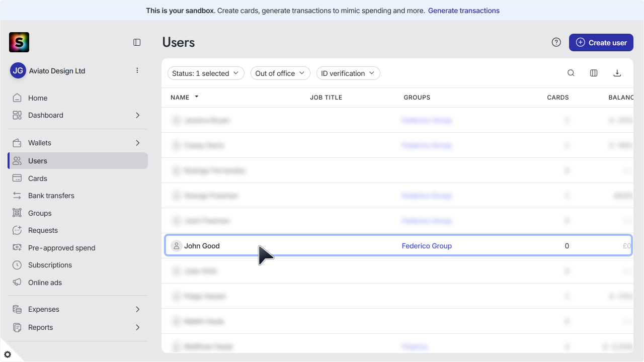644x362 pixels.
Task: Open Reports menu item
Action: [78, 327]
